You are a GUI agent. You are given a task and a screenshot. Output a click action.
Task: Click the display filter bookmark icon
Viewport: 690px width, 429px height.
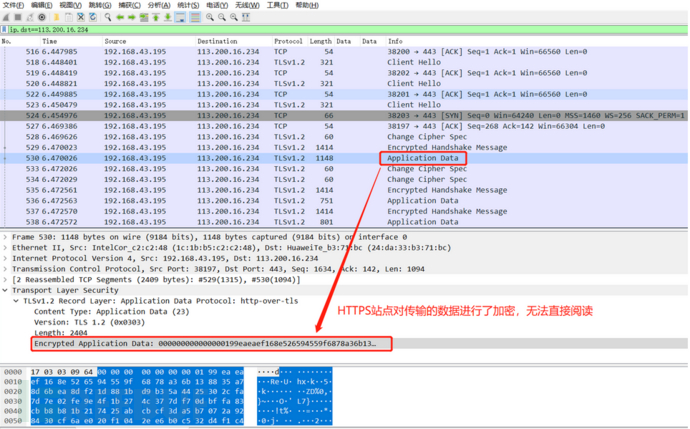[x=5, y=30]
